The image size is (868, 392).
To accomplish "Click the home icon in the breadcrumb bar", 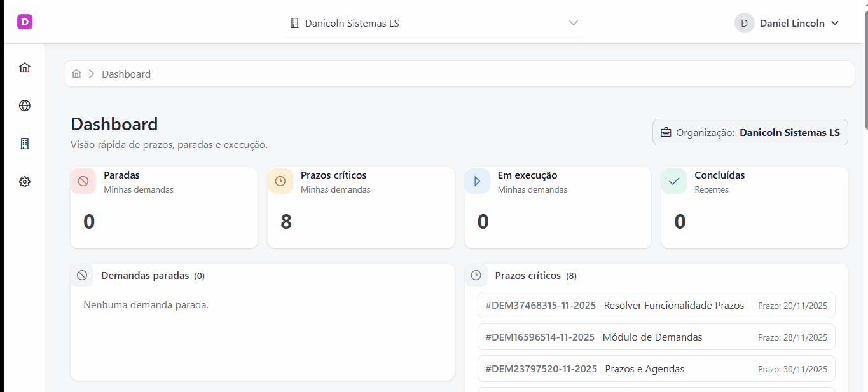I will click(x=76, y=73).
